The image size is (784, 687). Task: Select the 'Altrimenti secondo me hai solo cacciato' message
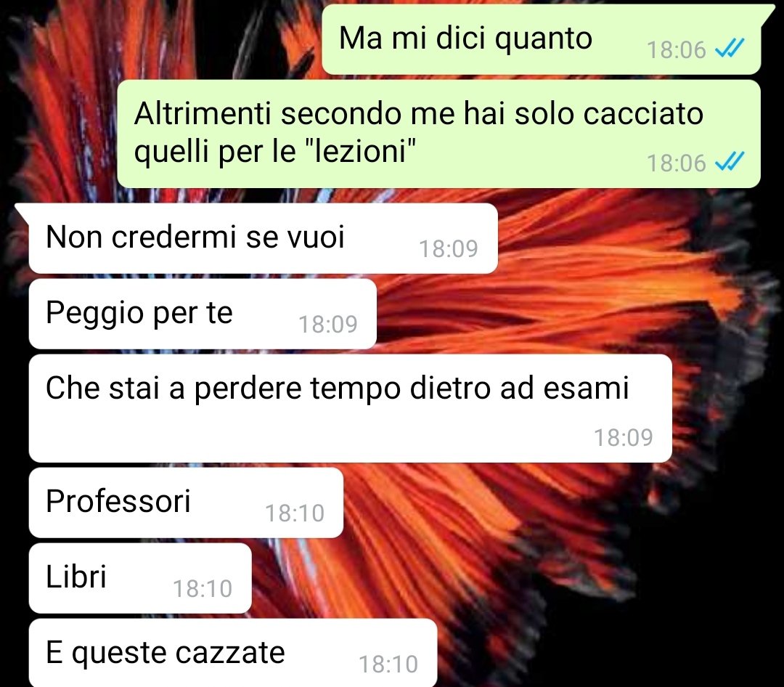click(x=438, y=134)
